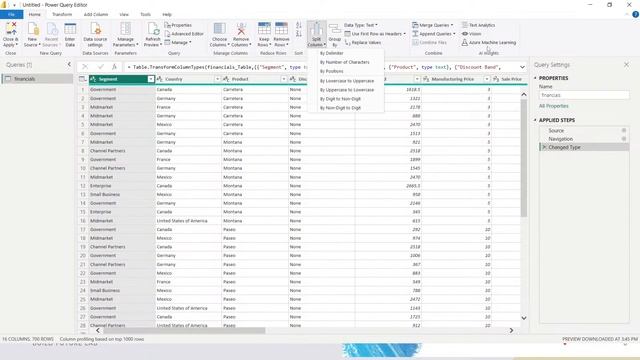Open Text Analytics AI insight
Viewport: 640px width, 360px height.
tap(478, 25)
